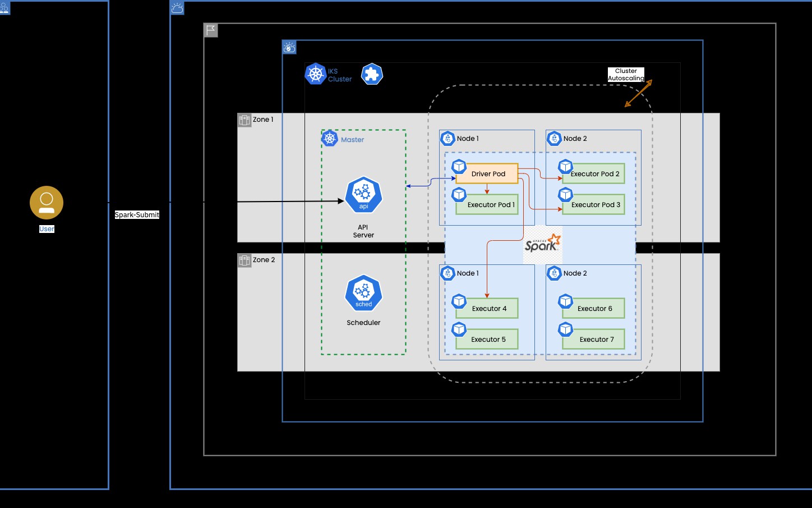Image resolution: width=812 pixels, height=508 pixels.
Task: Select the Zone 2 datacenter icon
Action: pyautogui.click(x=244, y=260)
